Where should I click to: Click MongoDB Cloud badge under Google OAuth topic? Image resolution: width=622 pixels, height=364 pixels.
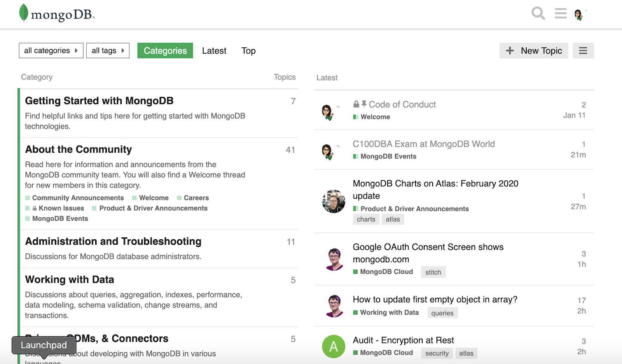383,272
